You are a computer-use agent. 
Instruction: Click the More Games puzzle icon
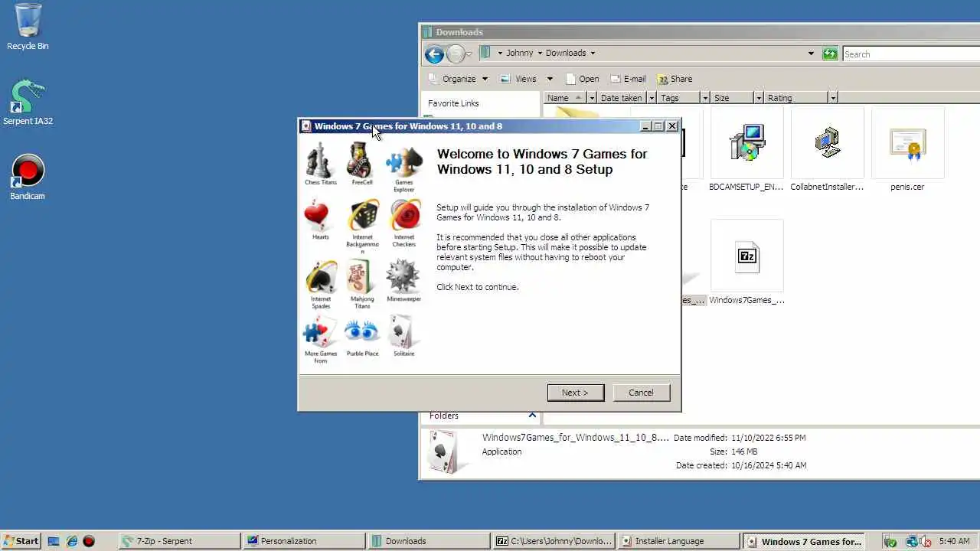click(x=319, y=332)
